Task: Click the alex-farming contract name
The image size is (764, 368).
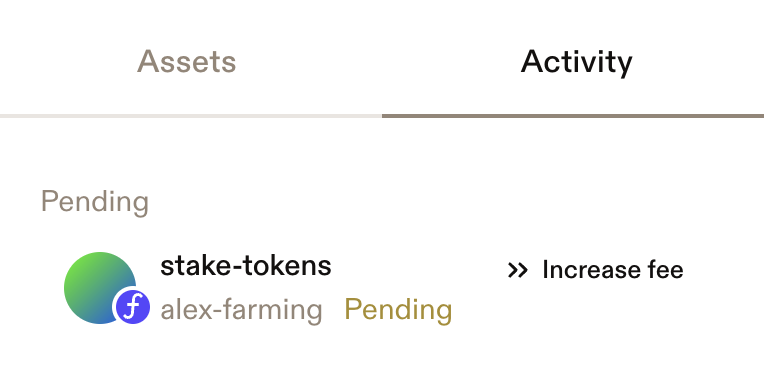Action: click(x=241, y=310)
